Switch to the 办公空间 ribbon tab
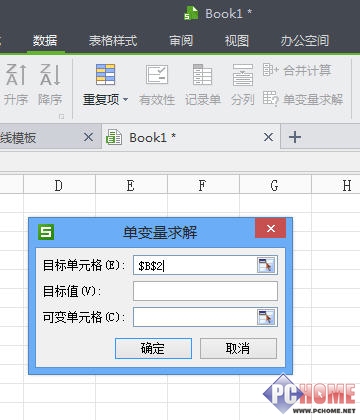Screen dimensions: 360x420 (305, 41)
